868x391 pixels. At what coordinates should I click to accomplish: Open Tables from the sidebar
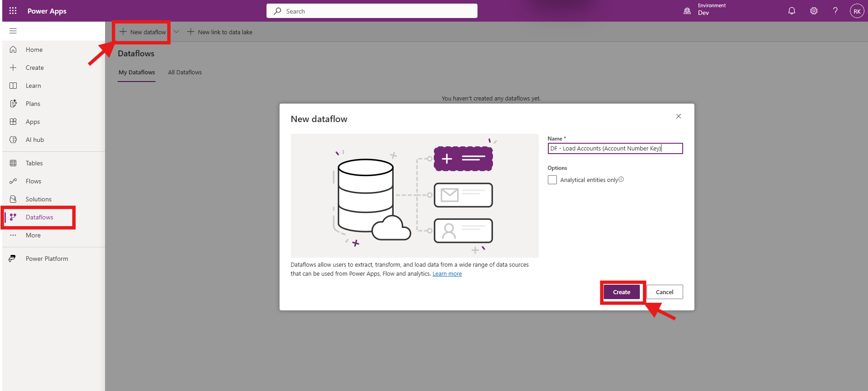(x=34, y=163)
